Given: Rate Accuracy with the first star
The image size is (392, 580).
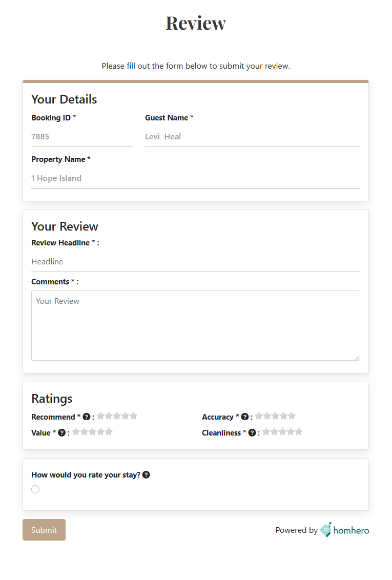Looking at the screenshot, I should click(x=259, y=416).
